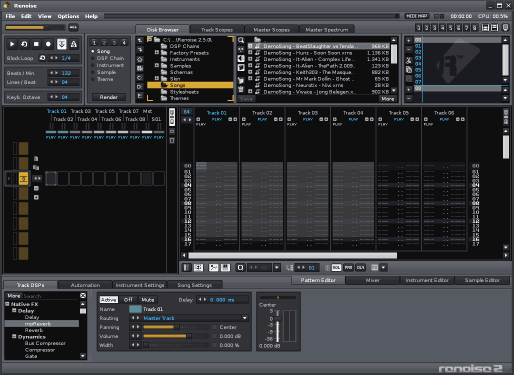The height and width of the screenshot is (375, 514).
Task: Collapse the Native FX tree node
Action: (7, 304)
